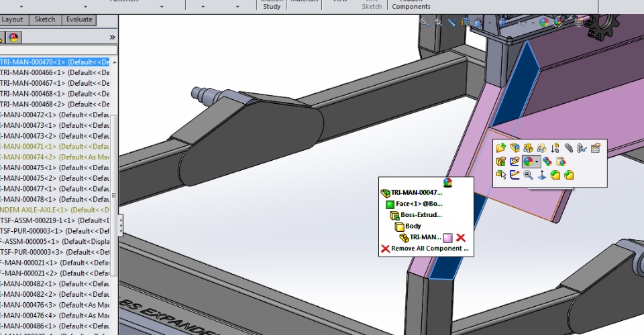Click the feature tree filter input field

click(x=58, y=50)
